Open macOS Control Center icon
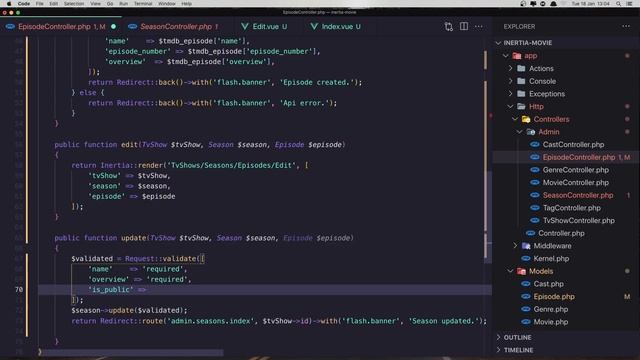640x360 pixels. (629, 4)
